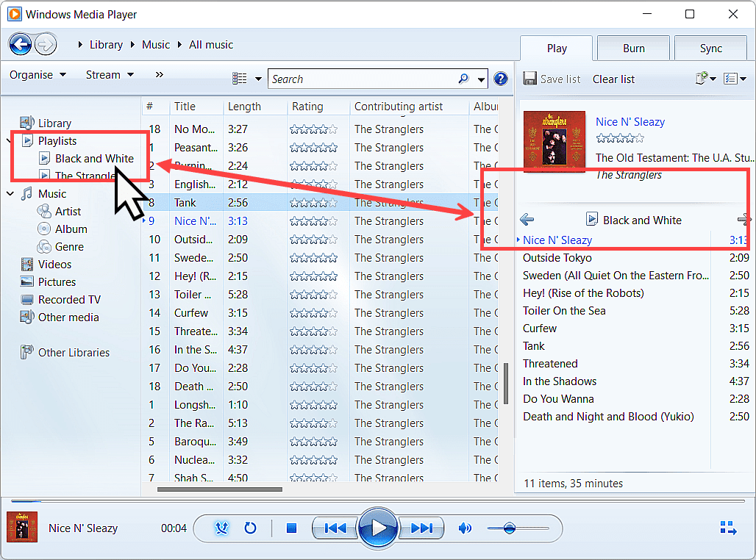The image size is (756, 560).
Task: Open the Organise menu
Action: [x=35, y=74]
